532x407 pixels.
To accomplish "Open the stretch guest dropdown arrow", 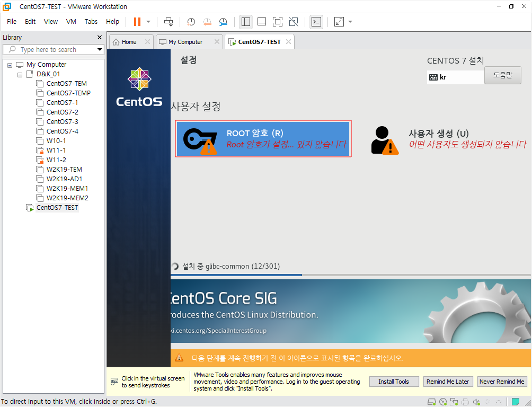I will pos(350,22).
